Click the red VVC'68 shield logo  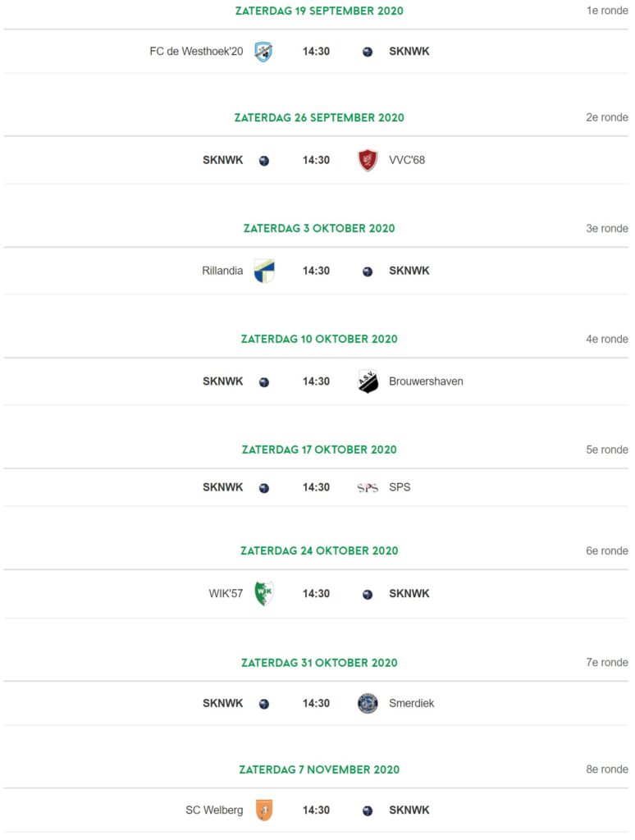coord(368,160)
